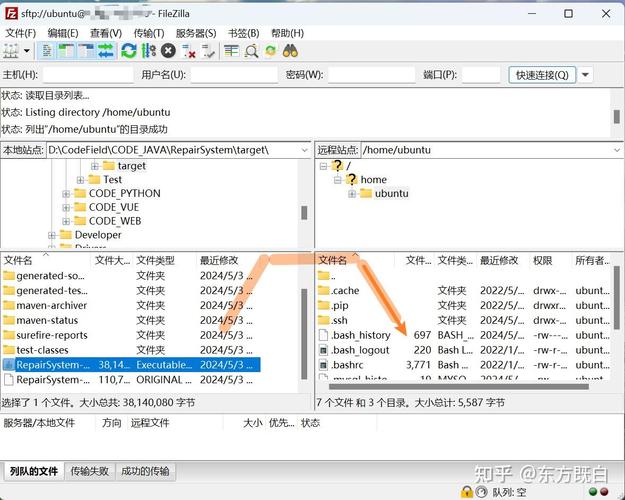
Task: Select the .bashrc file icon in remote list
Action: pos(323,365)
